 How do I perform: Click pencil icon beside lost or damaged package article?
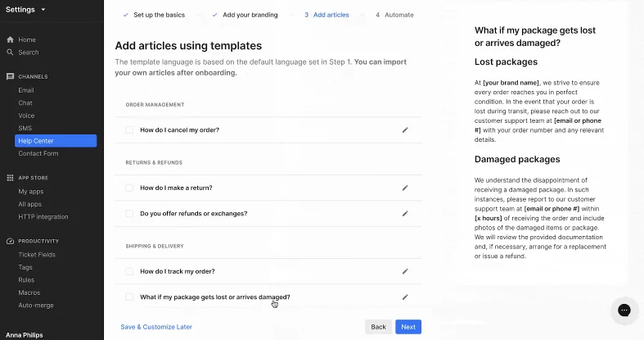[x=405, y=297]
